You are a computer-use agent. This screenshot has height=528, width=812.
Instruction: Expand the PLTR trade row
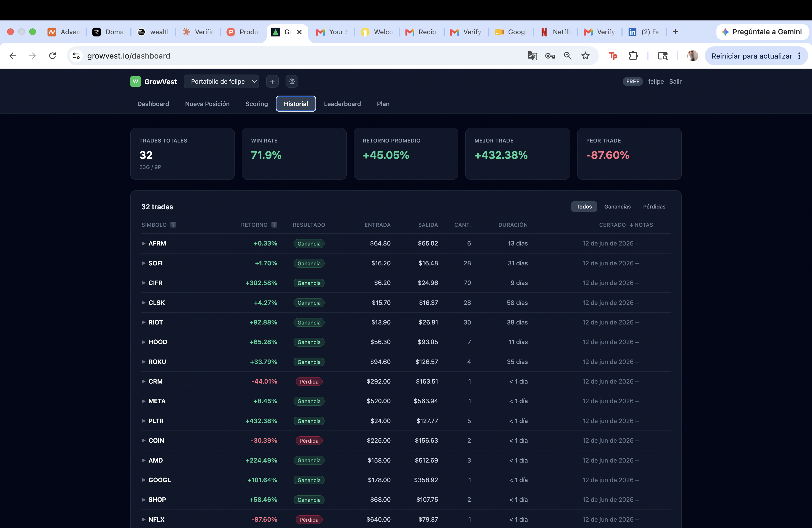tap(144, 421)
